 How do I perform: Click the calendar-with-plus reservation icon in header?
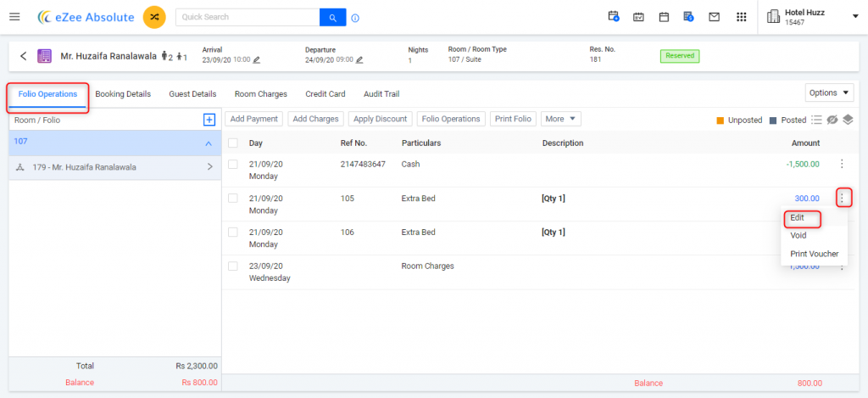tap(614, 17)
